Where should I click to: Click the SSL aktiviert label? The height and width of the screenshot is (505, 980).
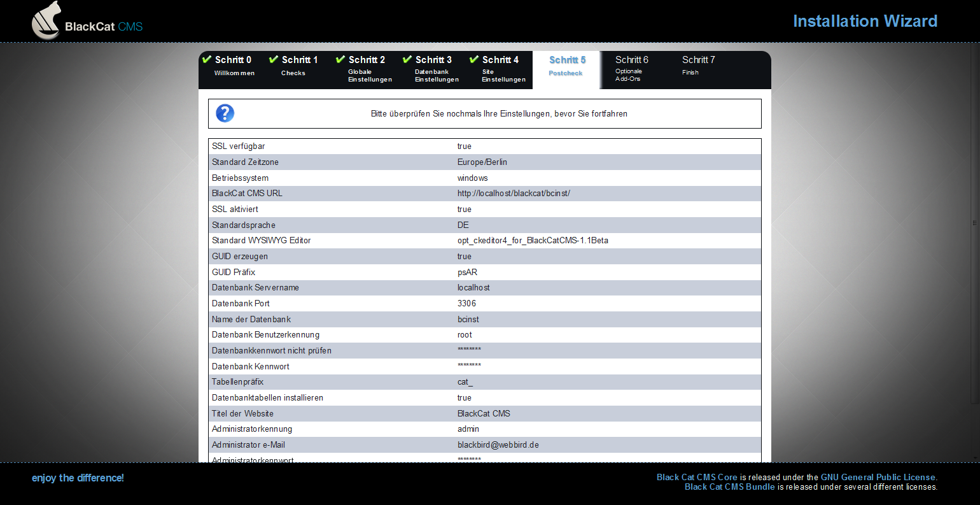tap(235, 210)
